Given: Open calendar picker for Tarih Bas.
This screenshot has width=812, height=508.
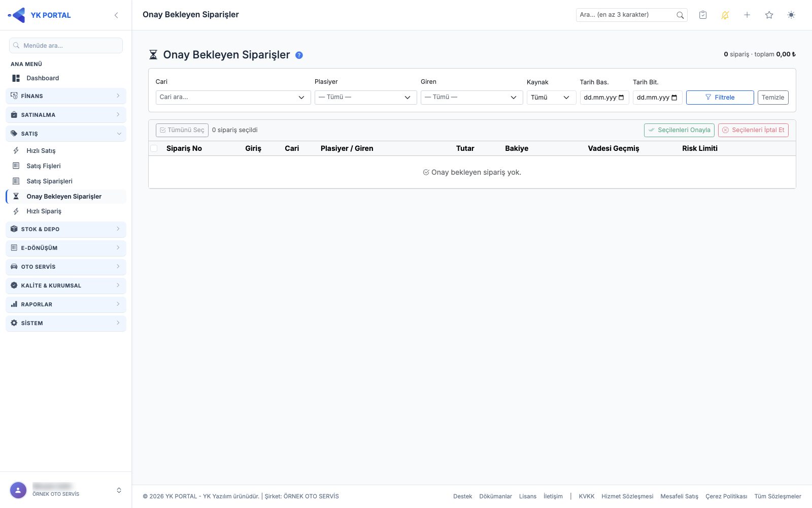Looking at the screenshot, I should click(622, 98).
